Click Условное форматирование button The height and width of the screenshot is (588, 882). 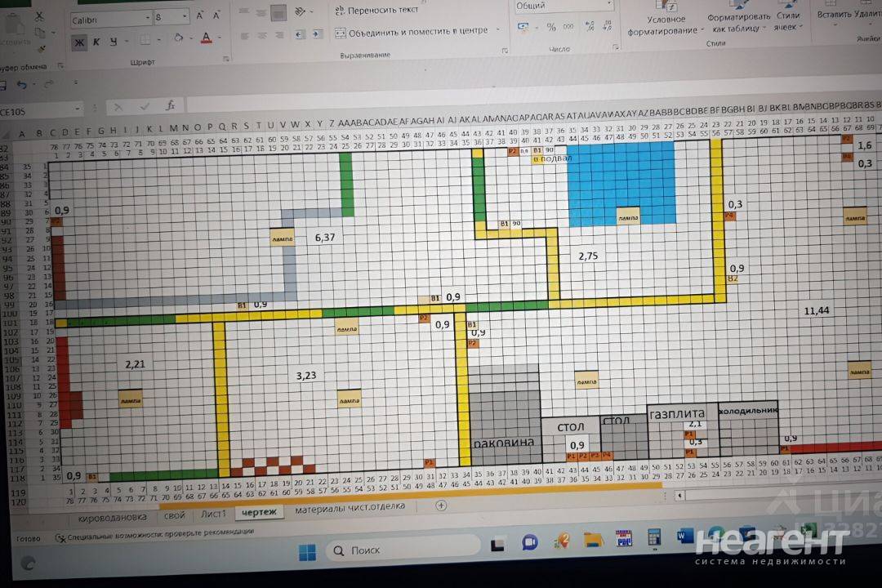[x=666, y=24]
